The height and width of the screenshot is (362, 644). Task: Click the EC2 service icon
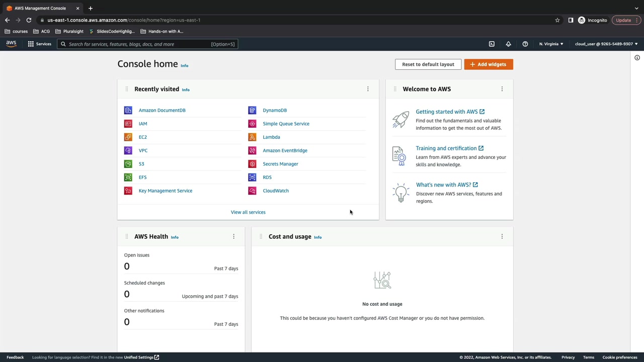[128, 137]
